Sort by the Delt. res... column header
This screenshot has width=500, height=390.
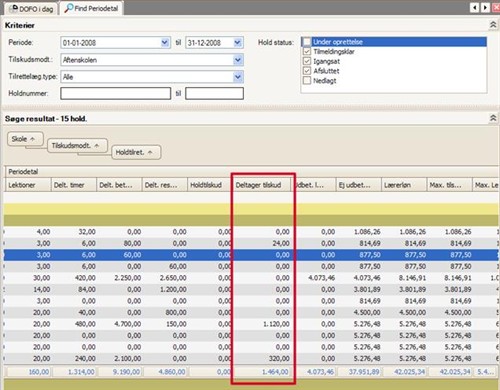[164, 185]
